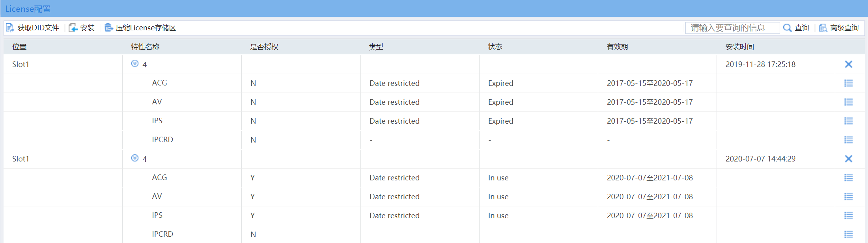Open details icon for in-use IPS license
The width and height of the screenshot is (868, 243).
[848, 215]
